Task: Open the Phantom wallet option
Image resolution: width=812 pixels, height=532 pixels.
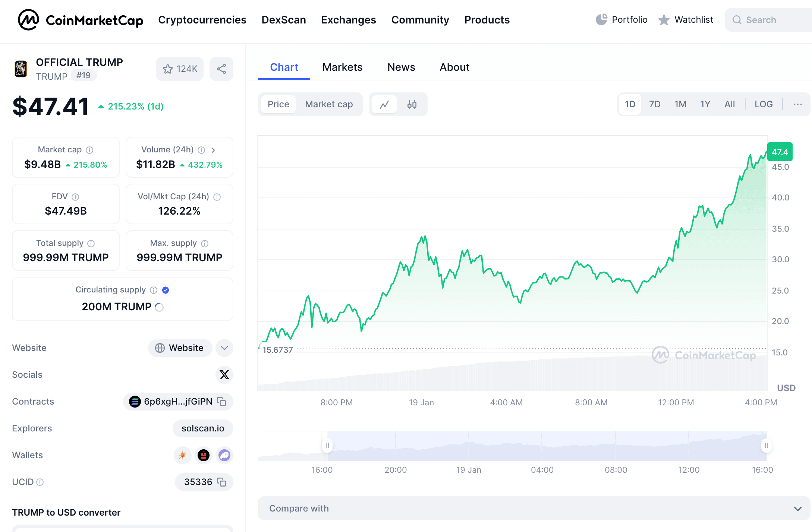Action: 224,455
